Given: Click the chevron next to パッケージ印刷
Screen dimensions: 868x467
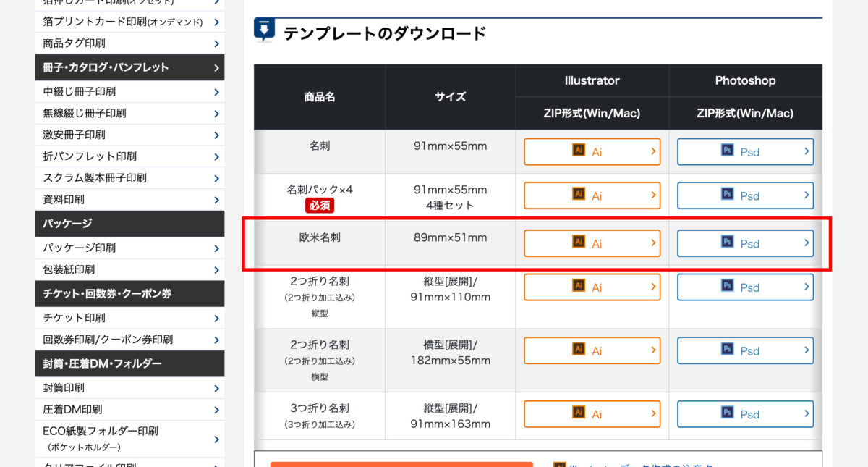Looking at the screenshot, I should click(x=216, y=248).
